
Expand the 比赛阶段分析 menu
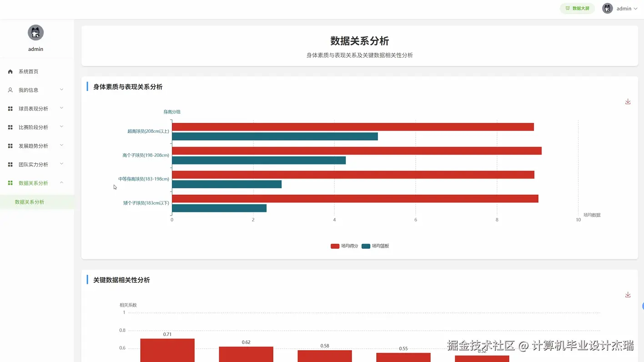tap(35, 127)
